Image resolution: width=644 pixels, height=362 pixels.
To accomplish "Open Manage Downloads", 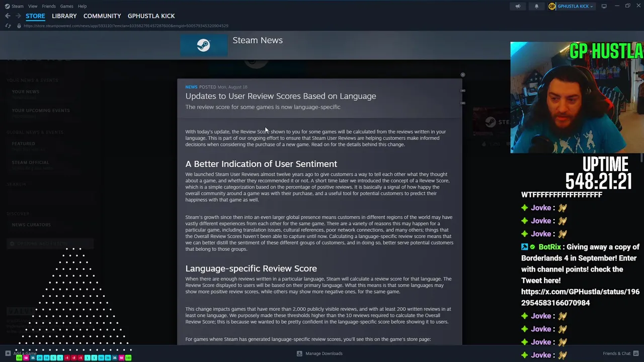I will tap(324, 353).
